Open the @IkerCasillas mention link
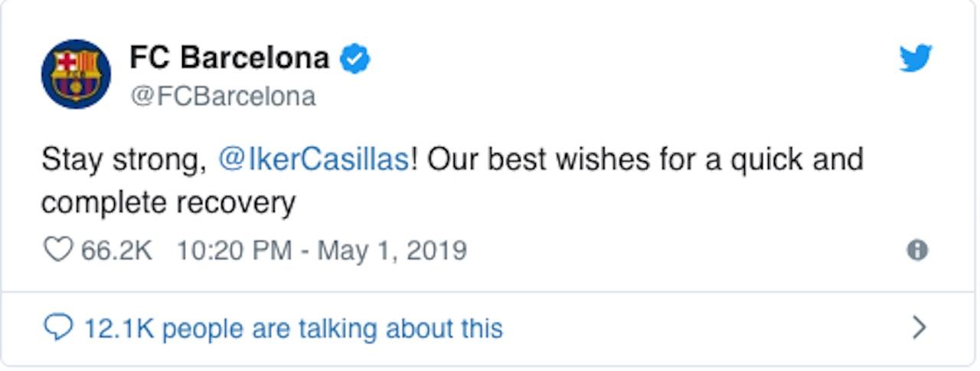 pyautogui.click(x=314, y=160)
